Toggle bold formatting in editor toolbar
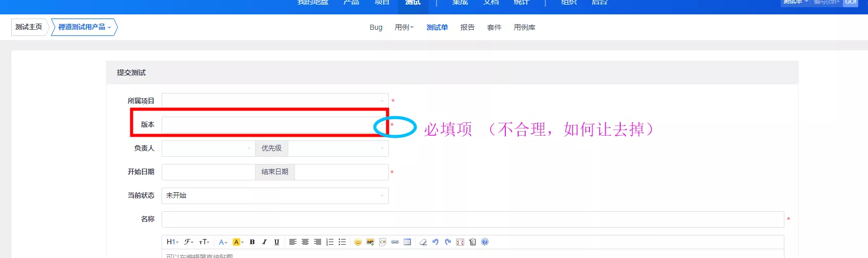This screenshot has width=868, height=258. pyautogui.click(x=252, y=242)
